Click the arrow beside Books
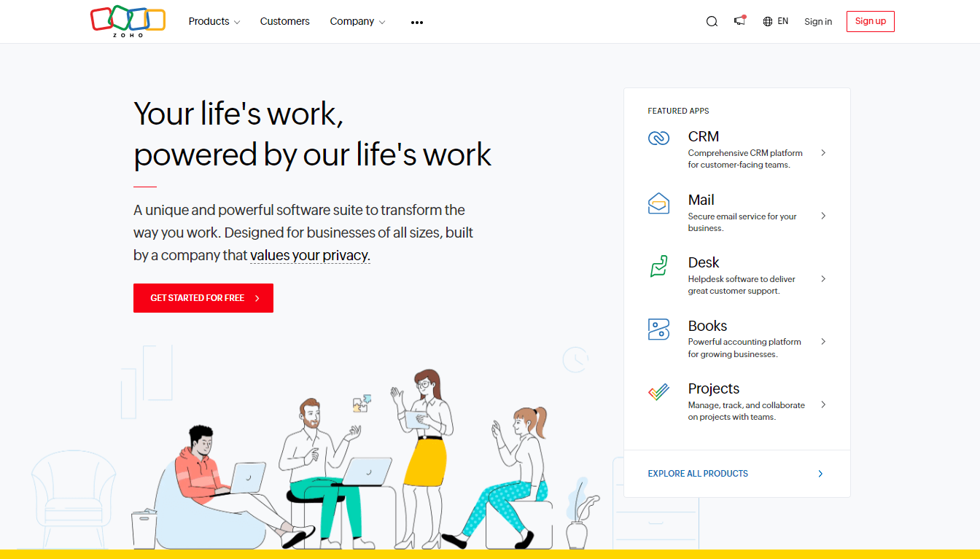 (x=823, y=341)
